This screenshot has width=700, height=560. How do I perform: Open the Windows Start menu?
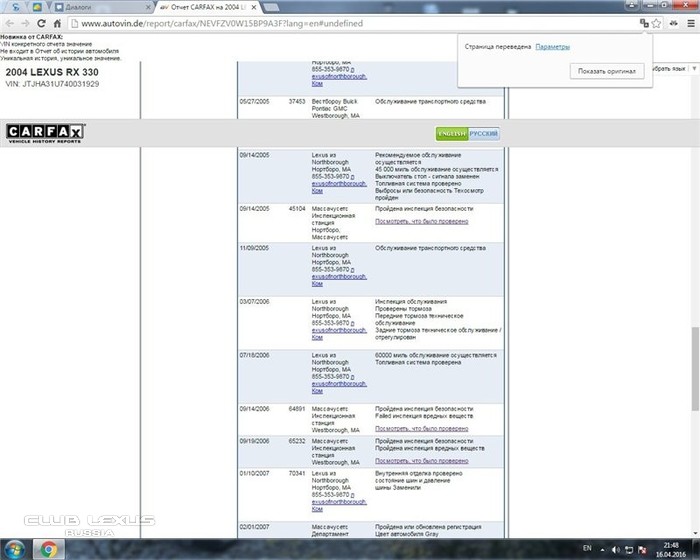pyautogui.click(x=15, y=549)
